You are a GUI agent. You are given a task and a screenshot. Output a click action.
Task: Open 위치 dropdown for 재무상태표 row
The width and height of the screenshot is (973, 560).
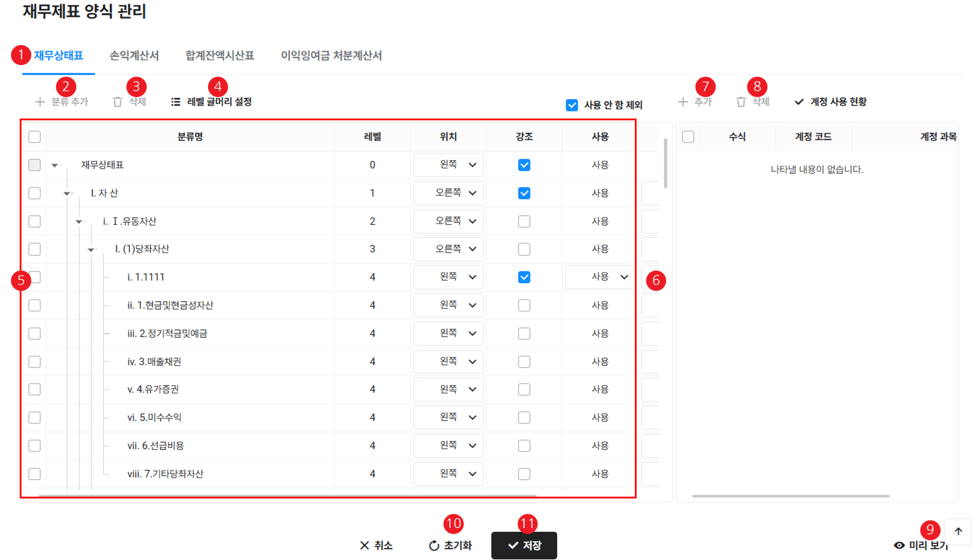point(449,165)
